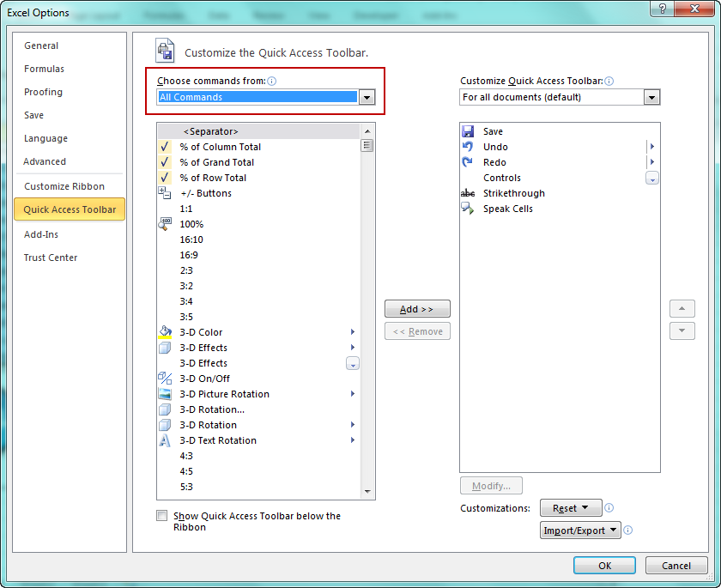This screenshot has width=721, height=588.
Task: Open the Choose commands from dropdown
Action: (x=367, y=97)
